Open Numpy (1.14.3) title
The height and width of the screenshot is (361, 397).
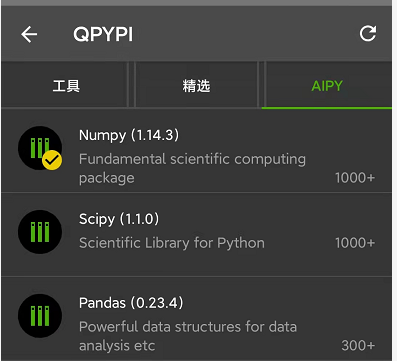point(129,135)
